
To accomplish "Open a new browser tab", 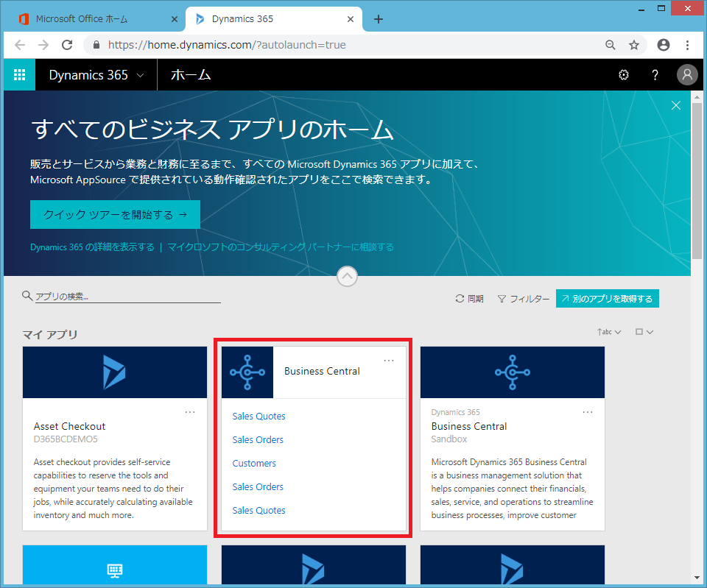I will click(379, 19).
